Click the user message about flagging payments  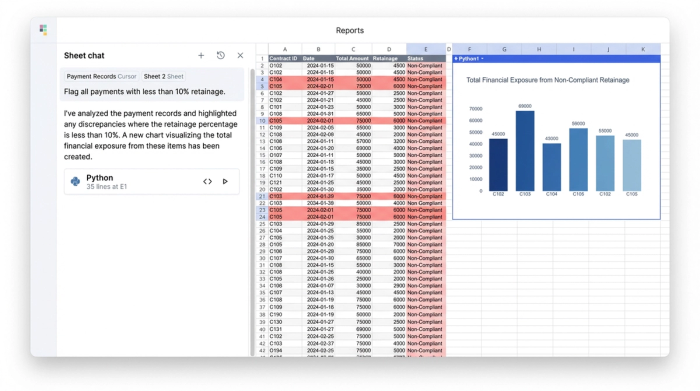coord(145,92)
